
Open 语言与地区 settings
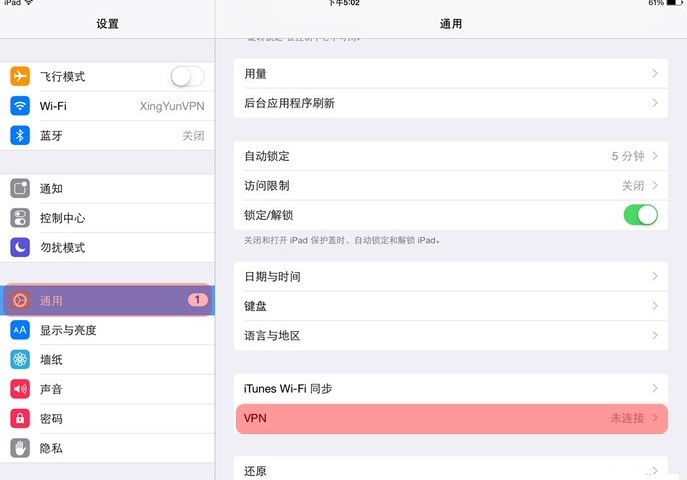(x=451, y=335)
